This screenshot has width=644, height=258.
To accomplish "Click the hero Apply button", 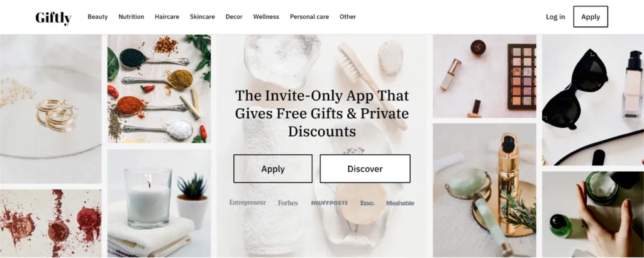I will [x=273, y=169].
